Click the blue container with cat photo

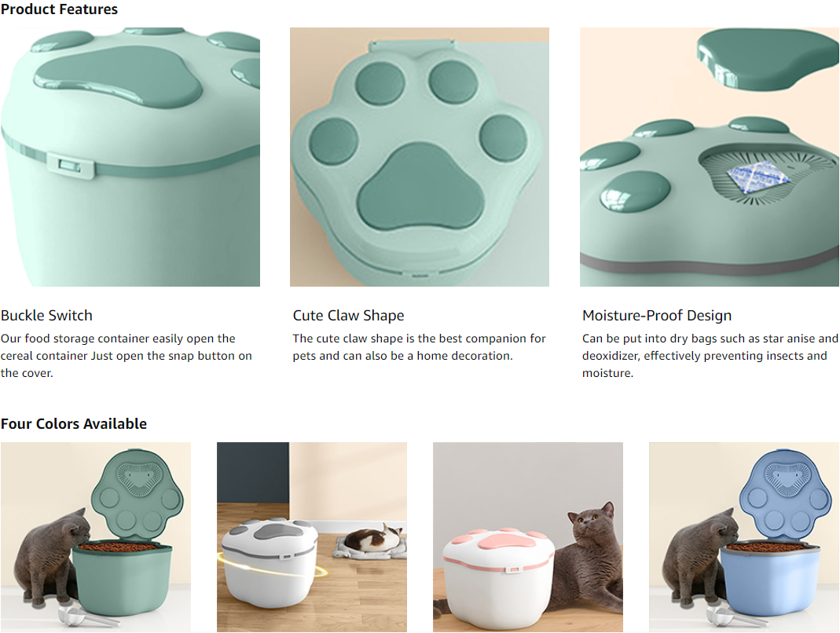(x=744, y=537)
